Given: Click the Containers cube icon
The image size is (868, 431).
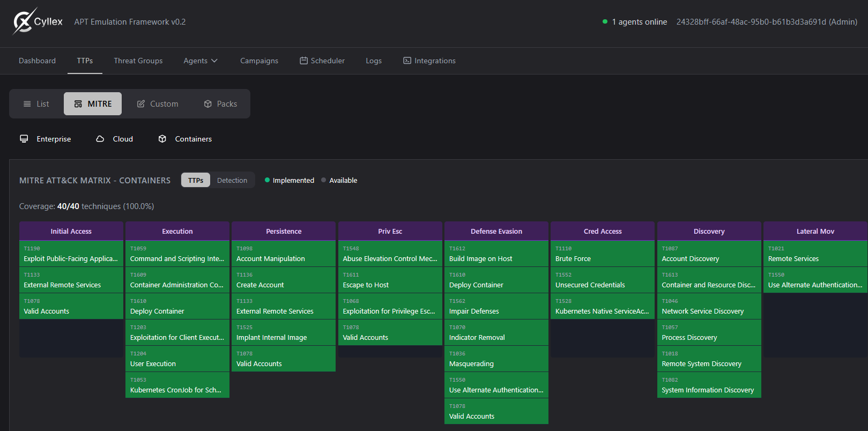Looking at the screenshot, I should point(162,139).
